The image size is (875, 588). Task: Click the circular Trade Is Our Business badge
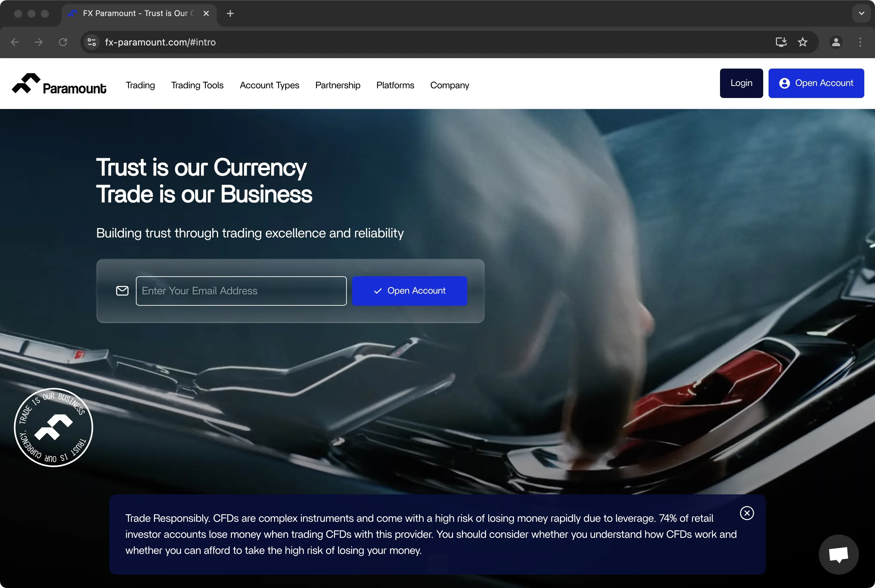(x=53, y=427)
